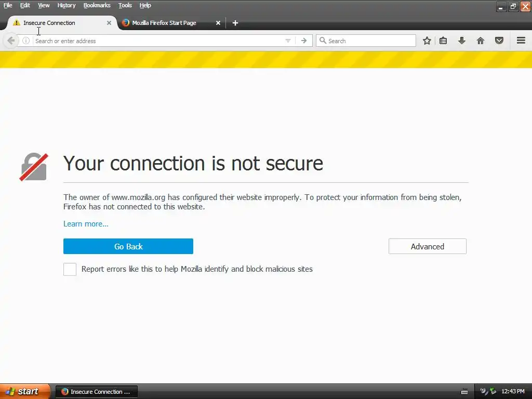
Task: Check Report errors to Mozilla checkbox
Action: (x=70, y=270)
